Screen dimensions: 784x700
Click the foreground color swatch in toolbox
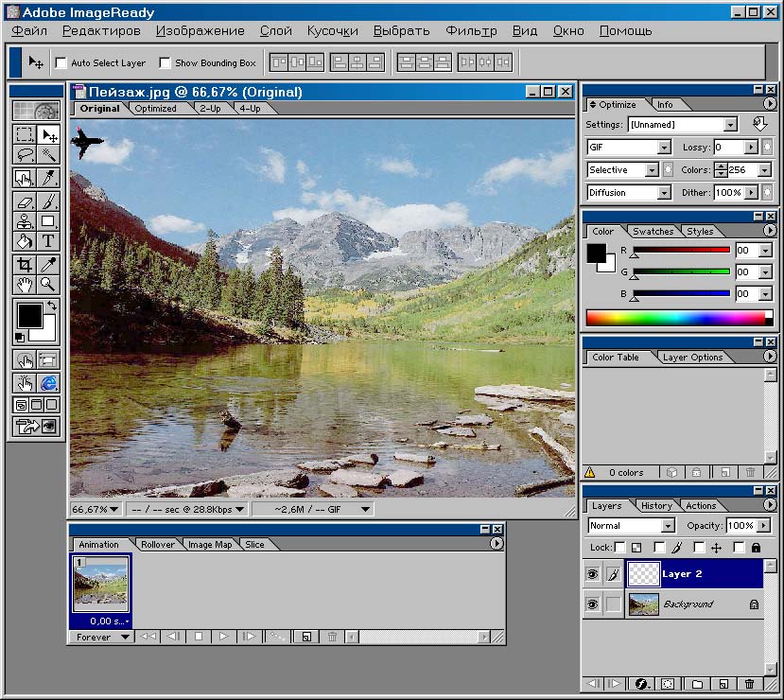28,315
